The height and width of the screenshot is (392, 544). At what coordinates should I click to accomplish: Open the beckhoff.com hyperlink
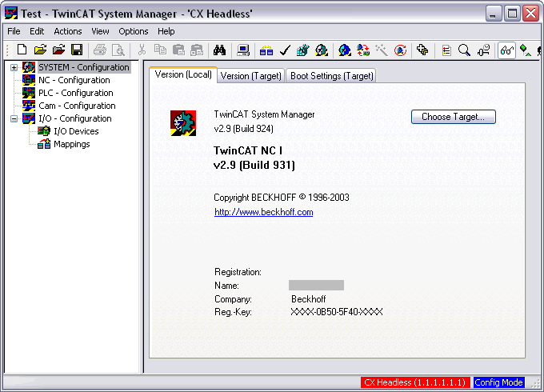point(264,212)
